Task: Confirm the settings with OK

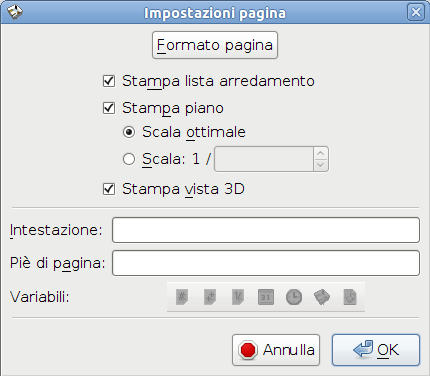Action: (x=376, y=350)
